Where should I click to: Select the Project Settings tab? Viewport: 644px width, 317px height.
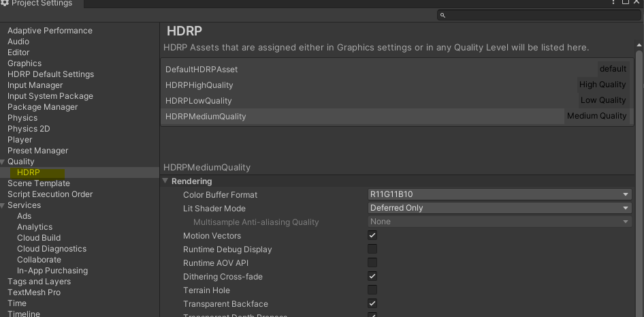pos(41,3)
